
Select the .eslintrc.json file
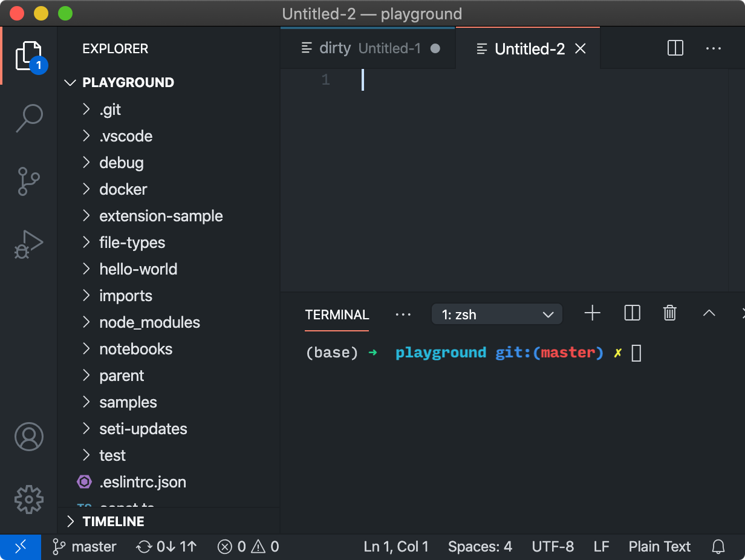143,482
